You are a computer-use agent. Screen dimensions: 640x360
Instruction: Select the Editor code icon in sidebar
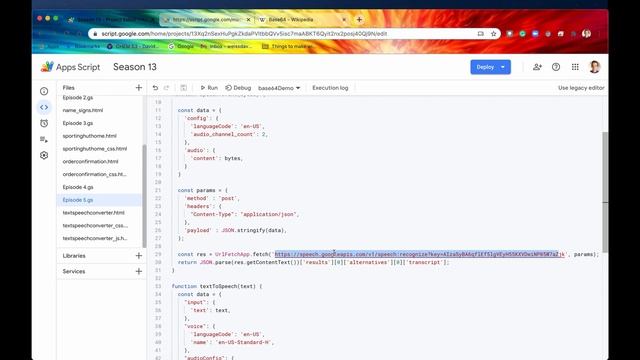coord(44,107)
